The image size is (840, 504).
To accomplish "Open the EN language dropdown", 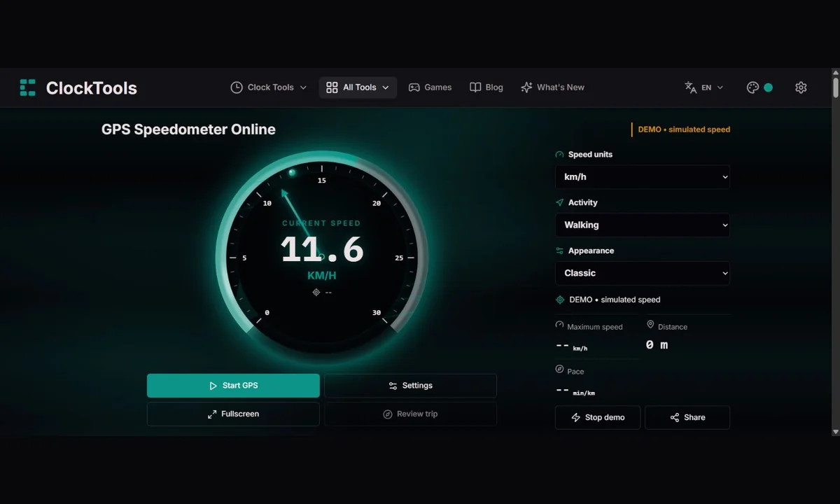I will [703, 87].
